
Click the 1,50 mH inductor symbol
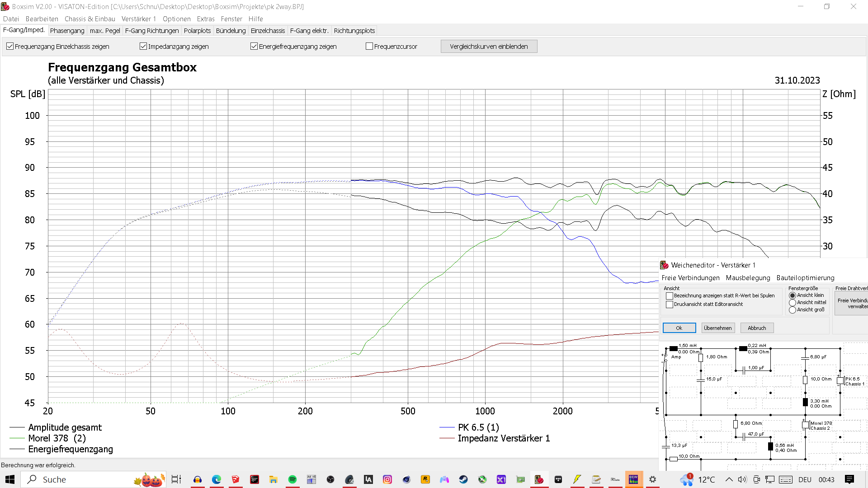[674, 348]
